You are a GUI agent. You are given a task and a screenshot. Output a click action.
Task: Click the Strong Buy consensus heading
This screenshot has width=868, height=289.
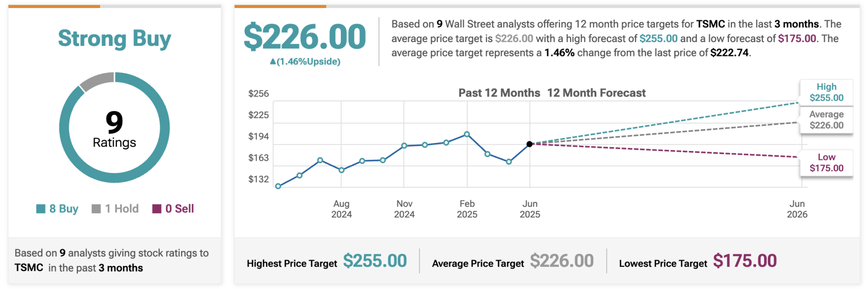point(114,39)
